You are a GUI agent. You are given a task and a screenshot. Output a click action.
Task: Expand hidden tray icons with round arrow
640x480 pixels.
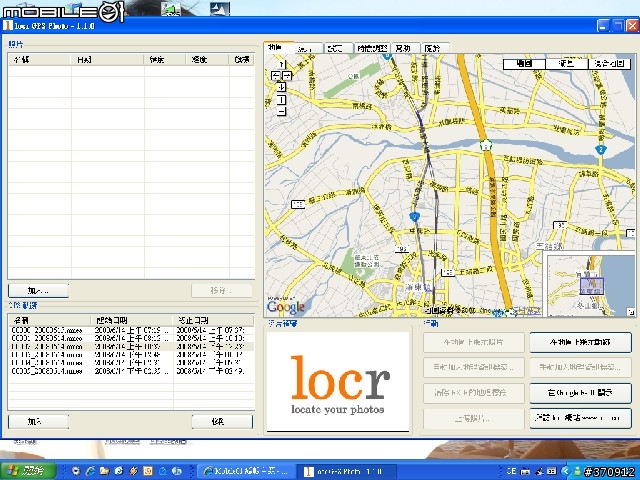tap(565, 471)
